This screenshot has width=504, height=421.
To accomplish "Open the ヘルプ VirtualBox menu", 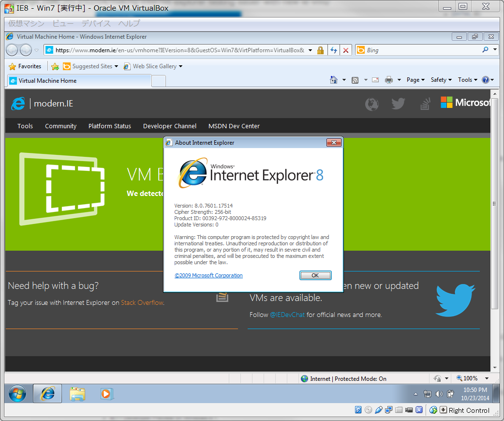I will coord(129,24).
